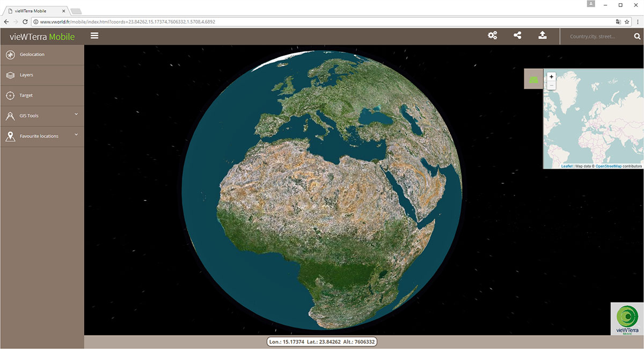Click the vieWTerra Mobile header logo
The image size is (644, 349).
(42, 37)
